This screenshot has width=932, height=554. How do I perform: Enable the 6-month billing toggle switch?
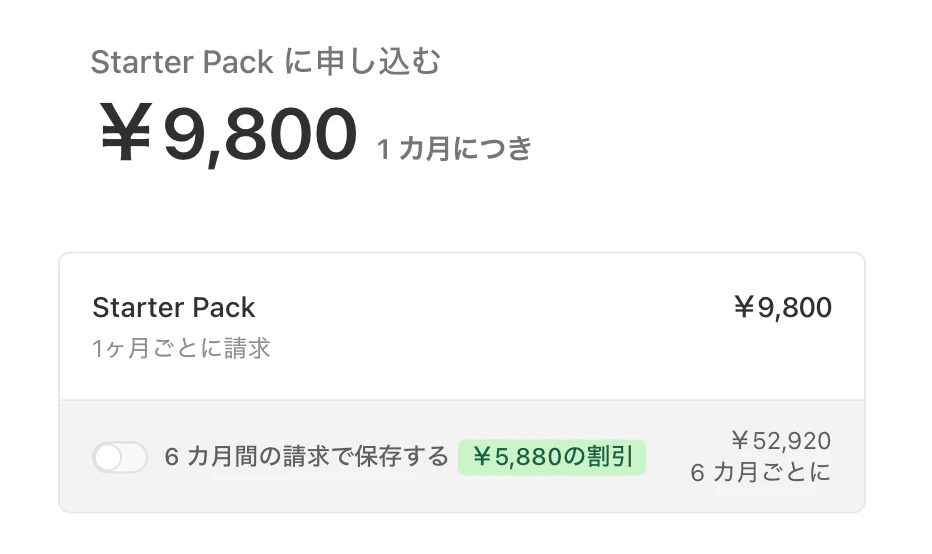(x=119, y=457)
